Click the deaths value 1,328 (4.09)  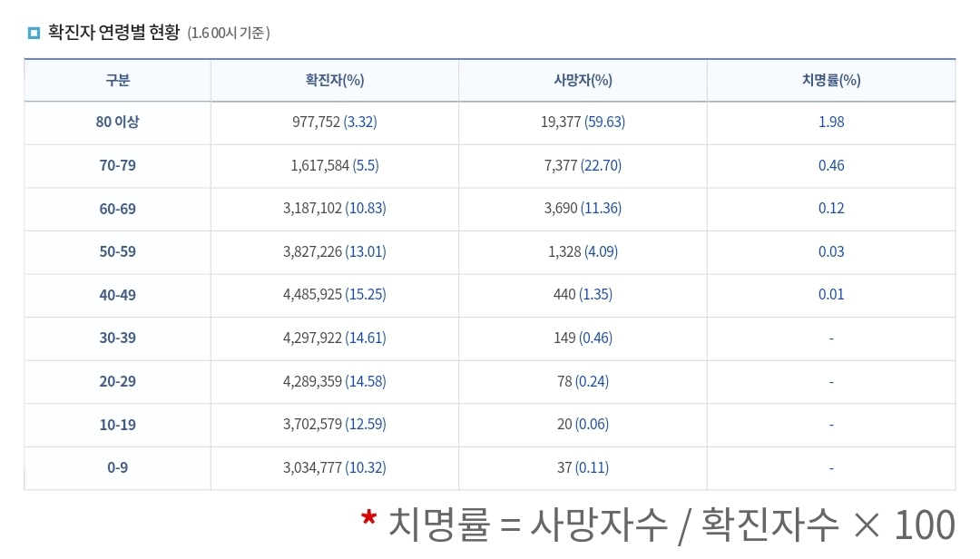(x=583, y=252)
